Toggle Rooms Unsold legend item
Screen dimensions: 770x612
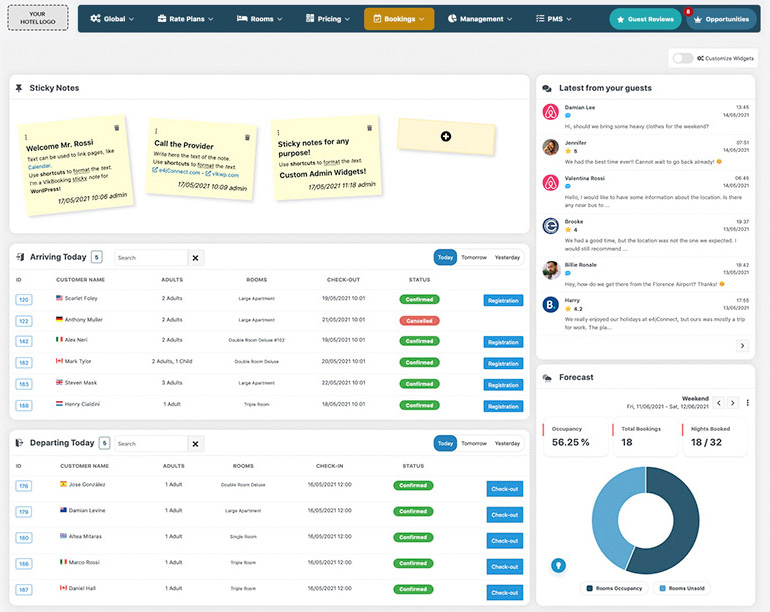click(x=682, y=588)
